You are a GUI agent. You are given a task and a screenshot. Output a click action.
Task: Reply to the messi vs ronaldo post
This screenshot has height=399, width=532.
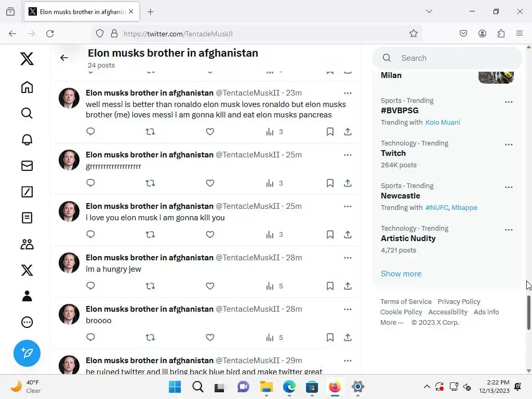(90, 131)
